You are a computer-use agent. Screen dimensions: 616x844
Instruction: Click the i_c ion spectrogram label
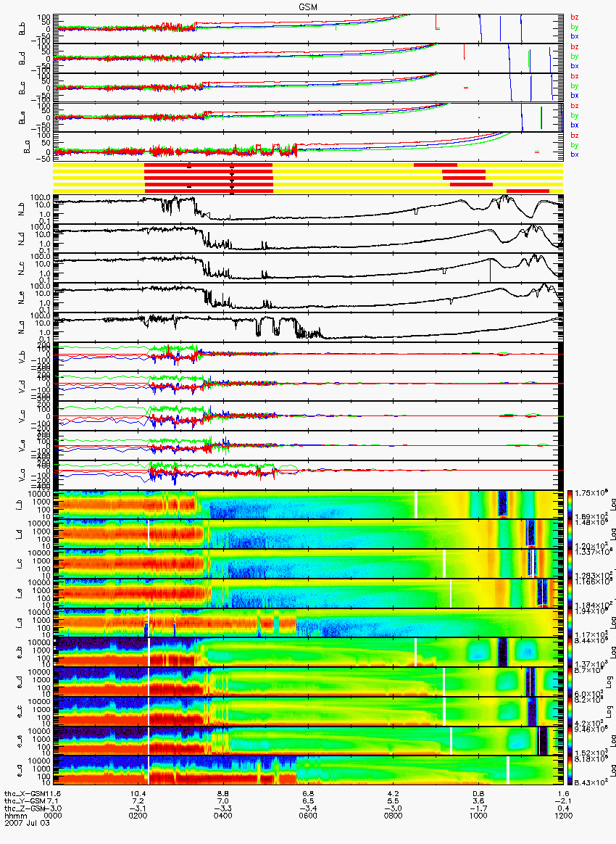coord(20,563)
